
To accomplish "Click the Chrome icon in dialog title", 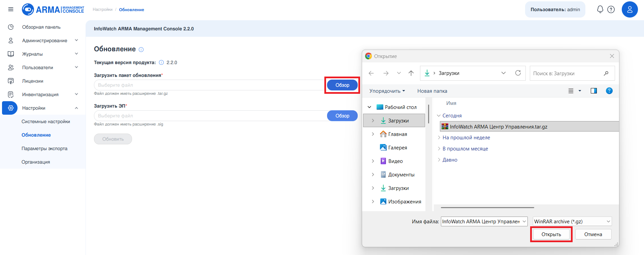I will [x=368, y=56].
